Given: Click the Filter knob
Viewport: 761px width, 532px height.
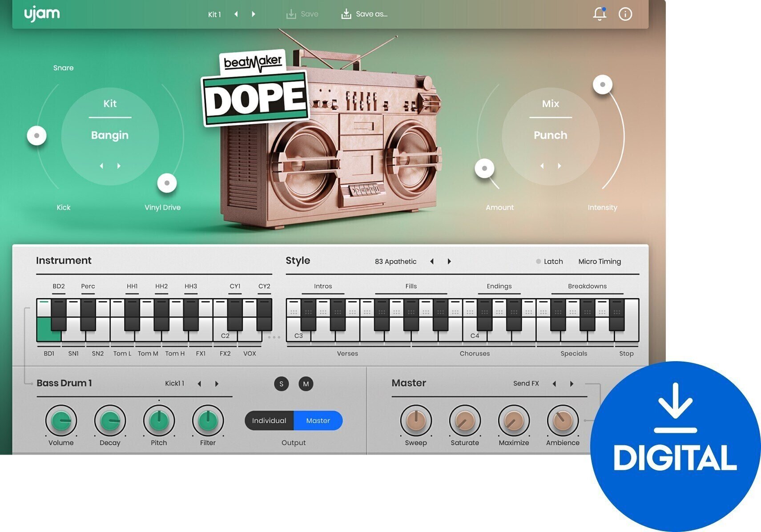Looking at the screenshot, I should (208, 421).
